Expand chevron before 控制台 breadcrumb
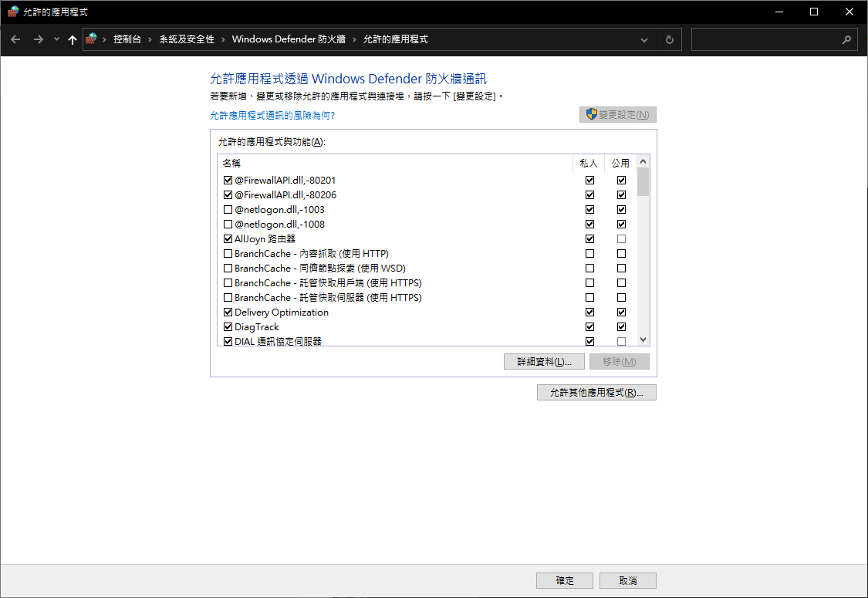The width and height of the screenshot is (868, 598). click(105, 39)
